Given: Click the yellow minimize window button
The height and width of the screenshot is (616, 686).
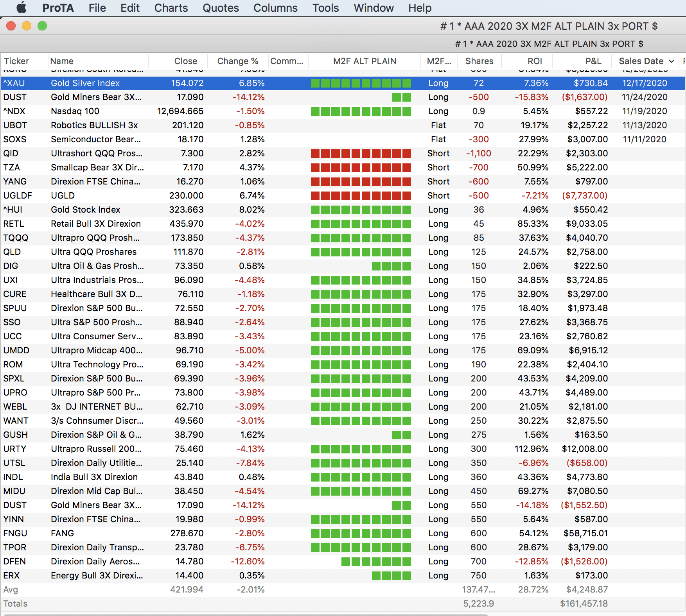Looking at the screenshot, I should (27, 26).
